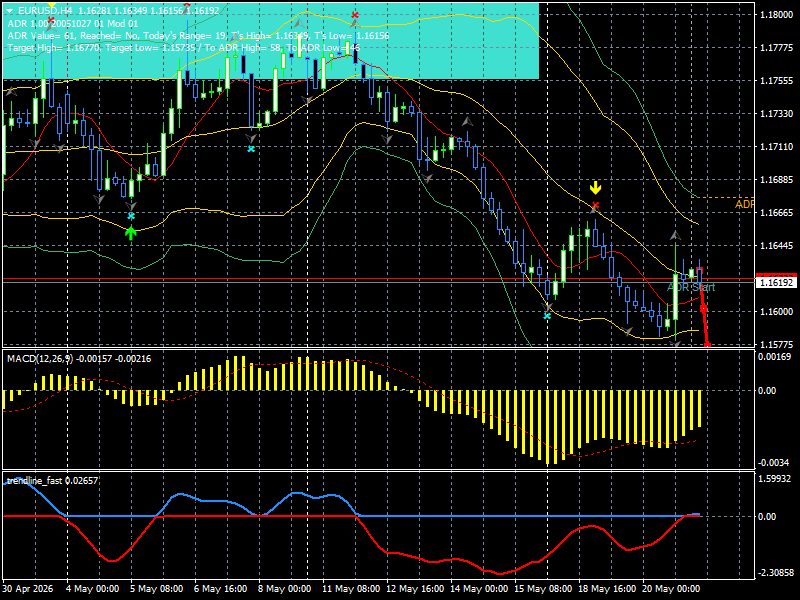Click the 6 May 16:00 time label
Viewport: 800px width, 600px height.
pos(220,589)
